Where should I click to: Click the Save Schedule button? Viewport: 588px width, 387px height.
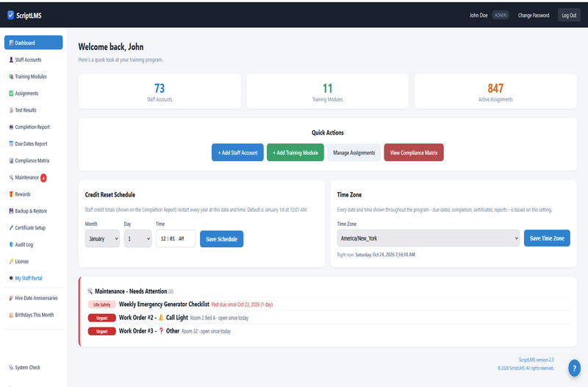pyautogui.click(x=222, y=238)
